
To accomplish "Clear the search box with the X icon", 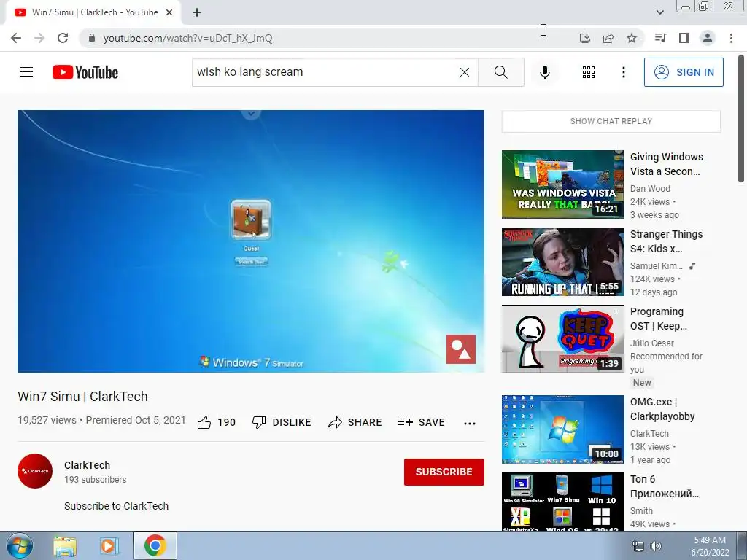I will click(x=465, y=72).
